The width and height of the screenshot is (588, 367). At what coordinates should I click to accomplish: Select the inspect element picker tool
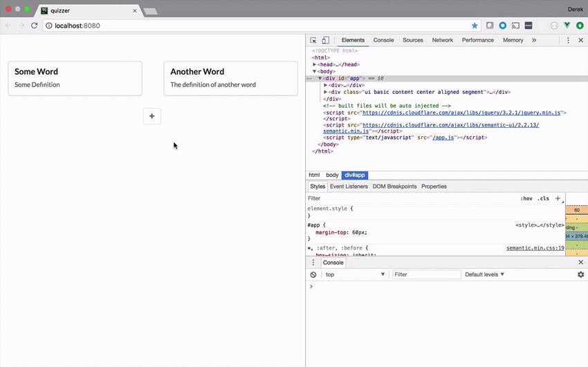(313, 40)
